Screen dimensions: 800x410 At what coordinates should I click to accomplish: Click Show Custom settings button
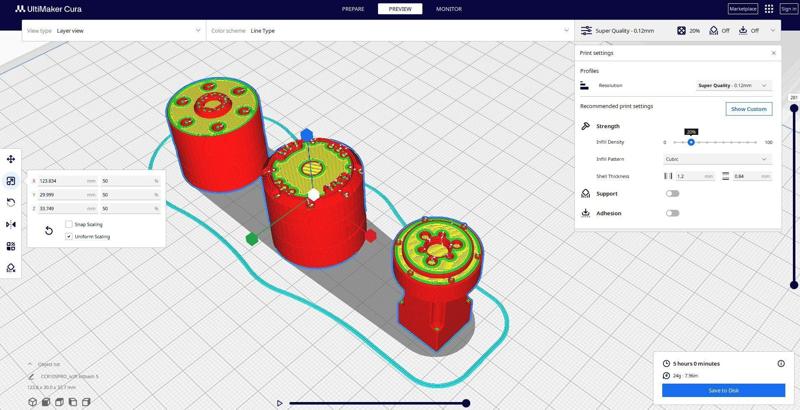[x=749, y=109]
